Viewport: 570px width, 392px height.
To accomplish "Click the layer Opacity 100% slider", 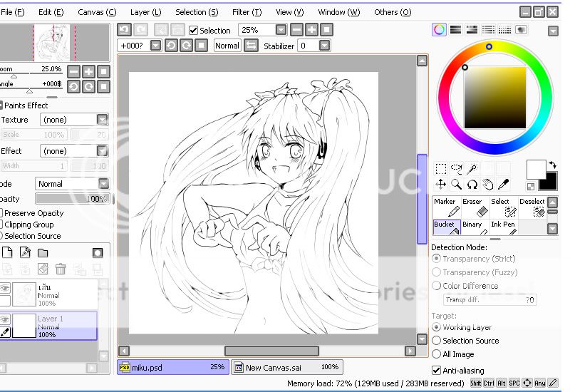I will pyautogui.click(x=73, y=199).
